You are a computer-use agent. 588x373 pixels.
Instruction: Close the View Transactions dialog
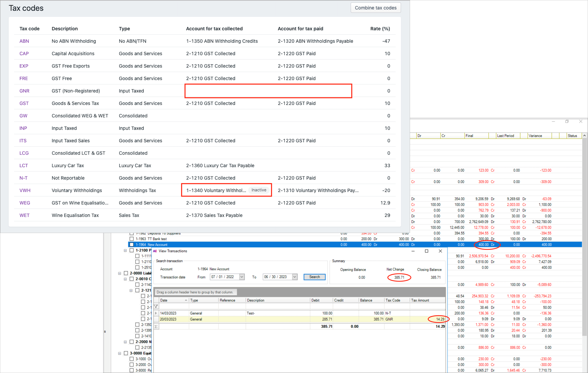(x=440, y=251)
